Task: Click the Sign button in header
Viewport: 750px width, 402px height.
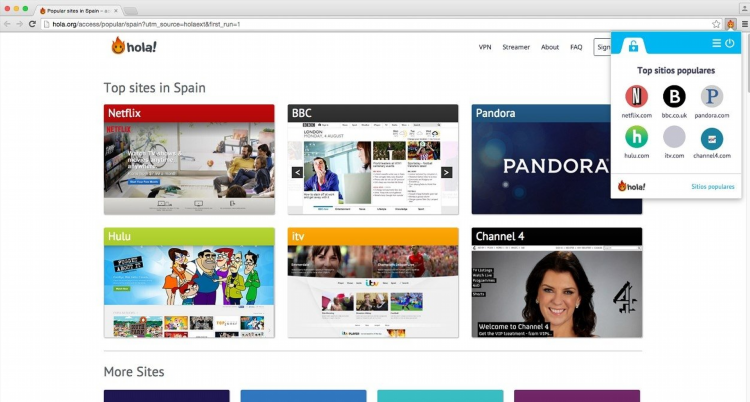Action: (603, 47)
